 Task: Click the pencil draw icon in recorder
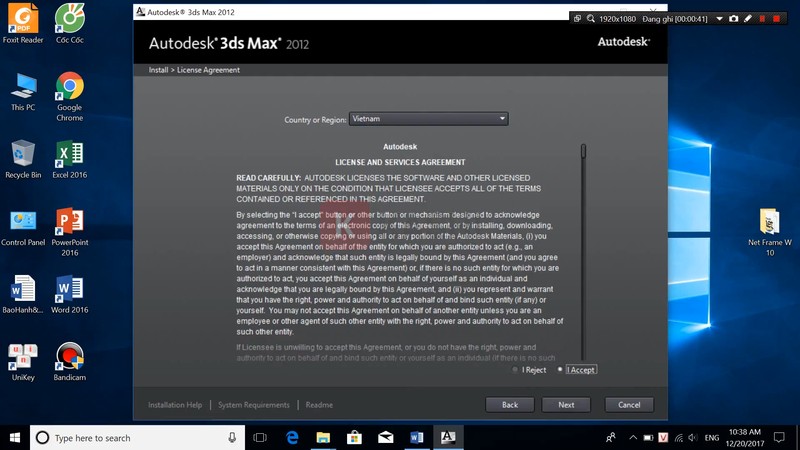(x=748, y=18)
